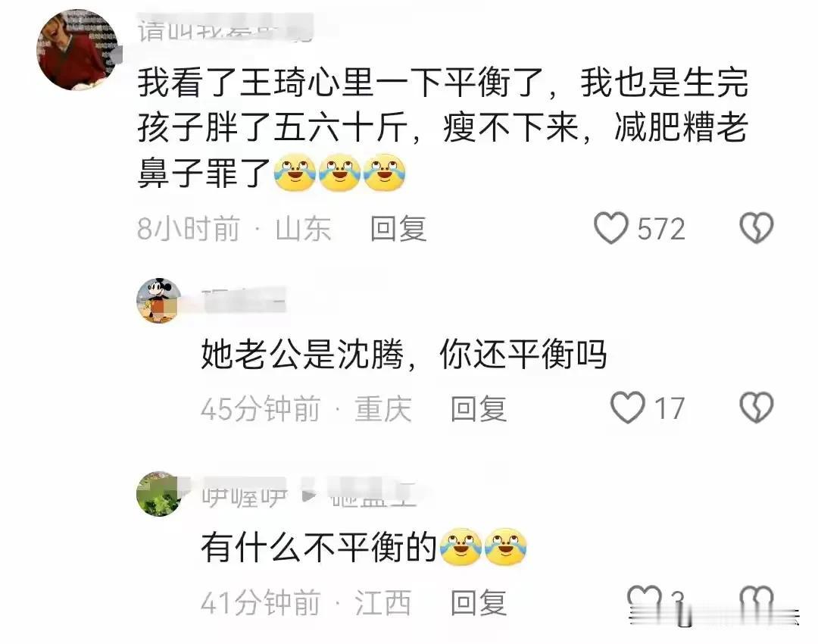
Task: Like the Jiangxi reply about 平衡
Action: 644,600
